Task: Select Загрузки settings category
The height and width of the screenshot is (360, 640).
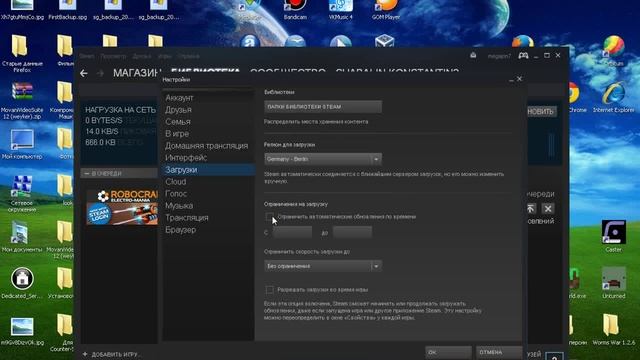Action: click(x=209, y=169)
